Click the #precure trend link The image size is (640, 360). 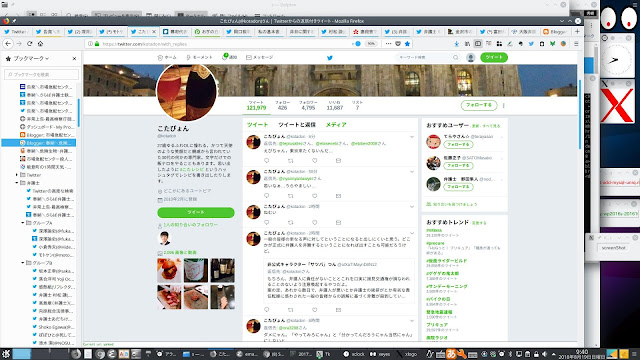(x=435, y=243)
